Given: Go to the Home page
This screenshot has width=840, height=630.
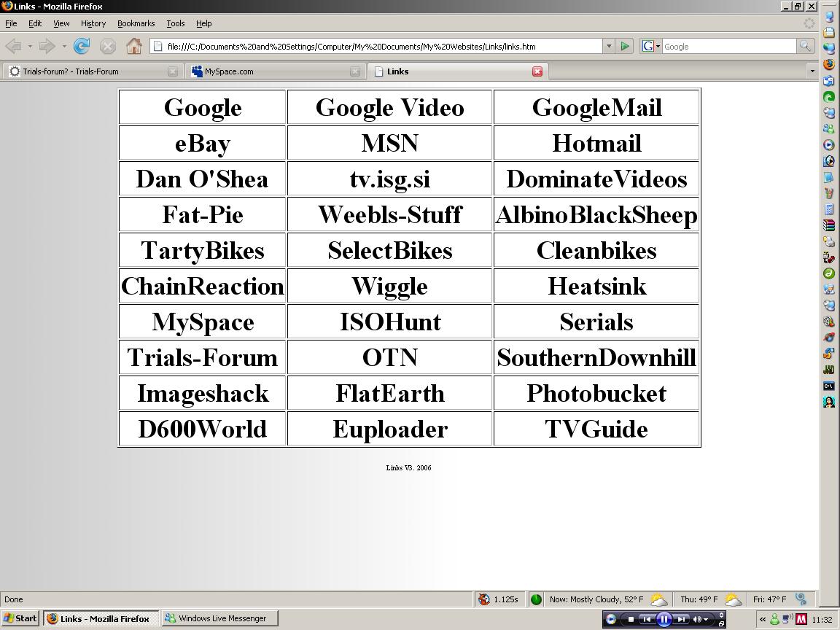Looking at the screenshot, I should click(x=134, y=47).
